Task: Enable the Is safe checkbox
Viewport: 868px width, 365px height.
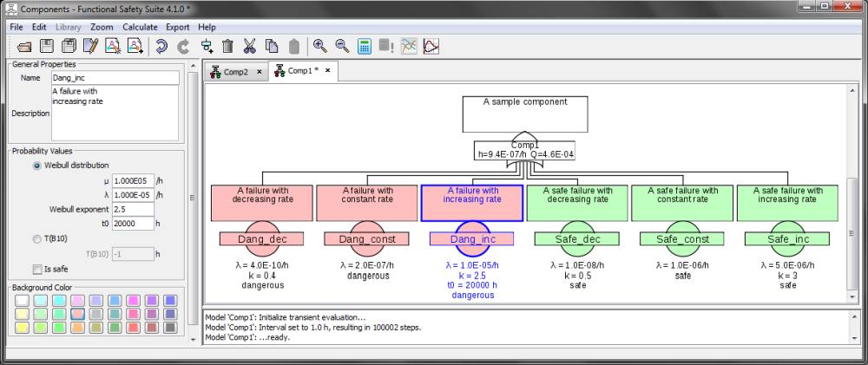Action: click(x=36, y=269)
